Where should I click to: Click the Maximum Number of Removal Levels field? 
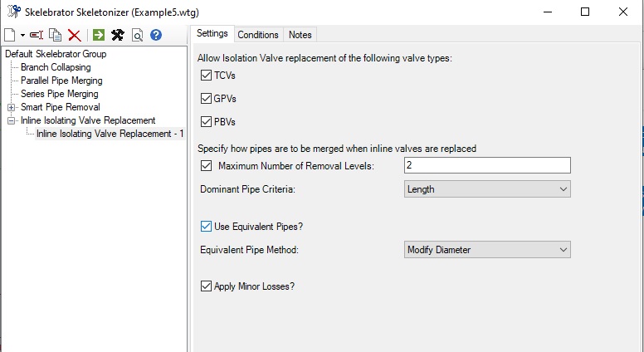click(487, 166)
